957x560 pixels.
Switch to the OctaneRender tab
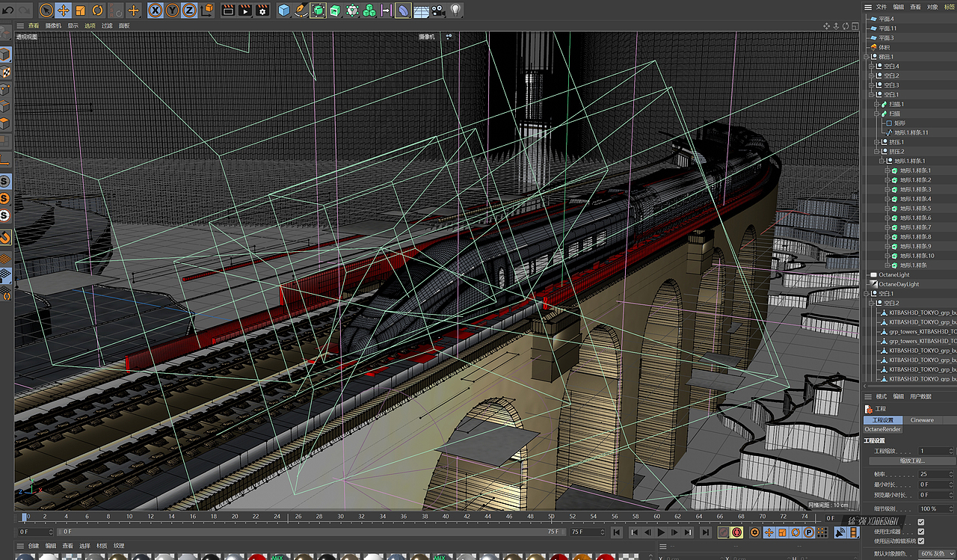(x=883, y=429)
